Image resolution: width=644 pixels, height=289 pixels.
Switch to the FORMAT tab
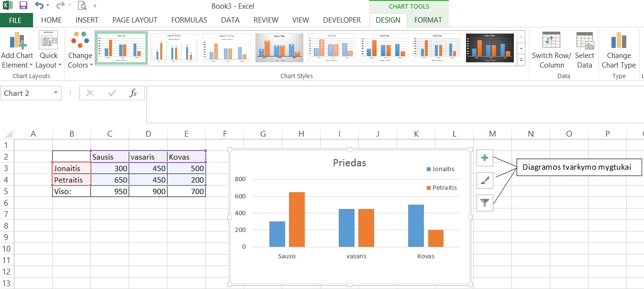[428, 20]
